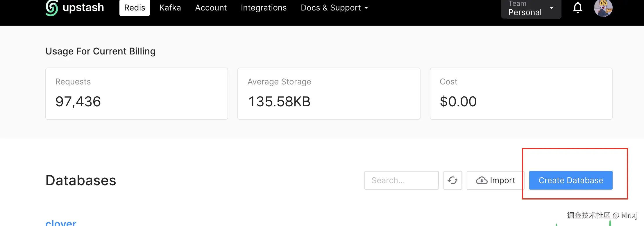Switch to the Kafka tab
Screen dimensions: 644x226
point(170,8)
